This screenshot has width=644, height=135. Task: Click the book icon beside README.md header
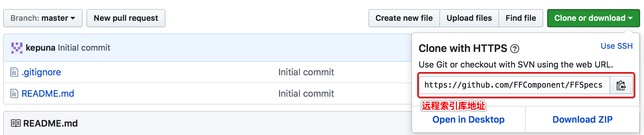point(16,123)
